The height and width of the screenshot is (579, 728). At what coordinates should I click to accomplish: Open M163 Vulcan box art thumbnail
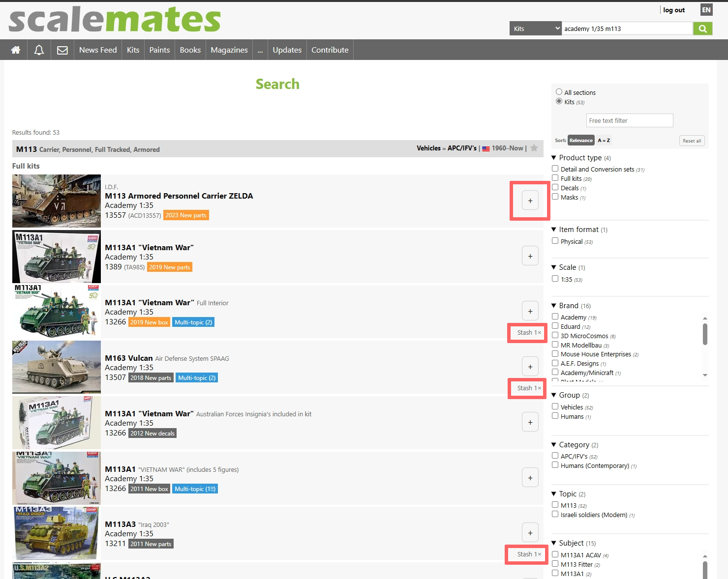coord(57,367)
